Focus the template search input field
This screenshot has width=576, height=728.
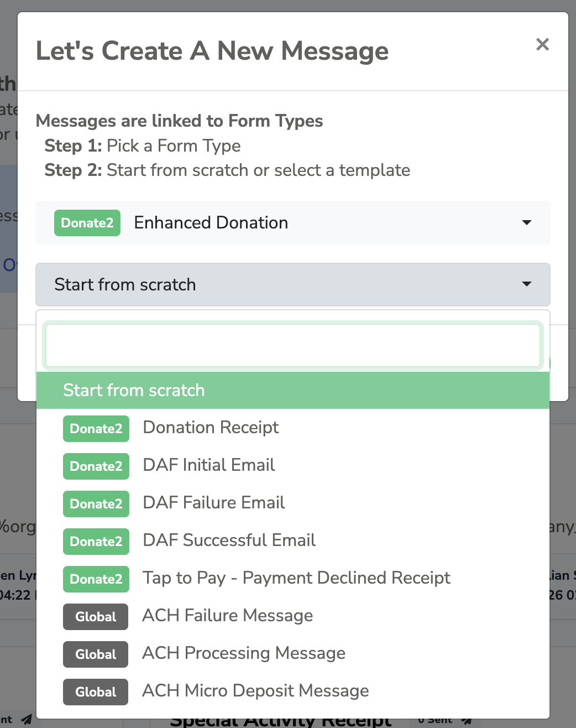pyautogui.click(x=293, y=346)
